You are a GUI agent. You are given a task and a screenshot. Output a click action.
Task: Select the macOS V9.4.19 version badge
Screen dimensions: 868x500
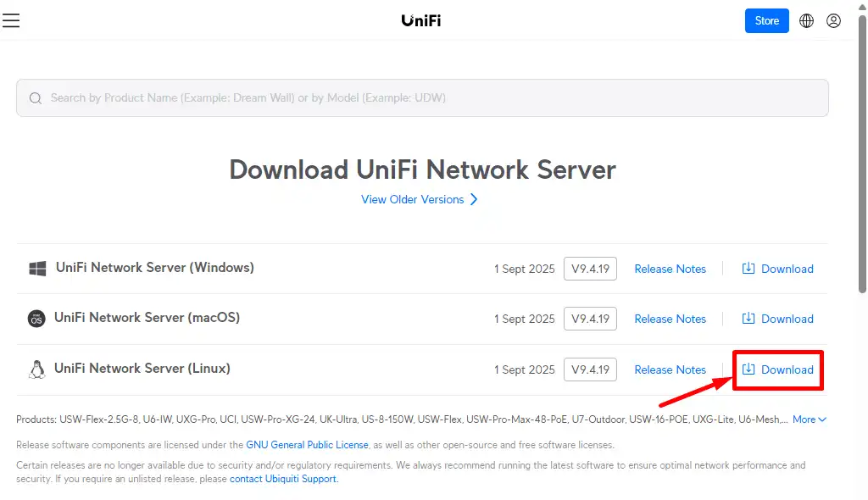click(x=590, y=319)
